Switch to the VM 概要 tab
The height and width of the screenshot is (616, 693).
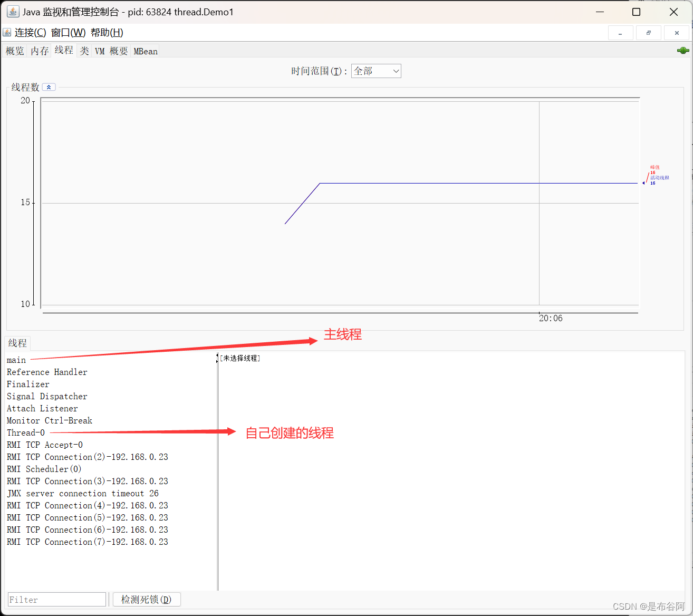click(x=111, y=51)
